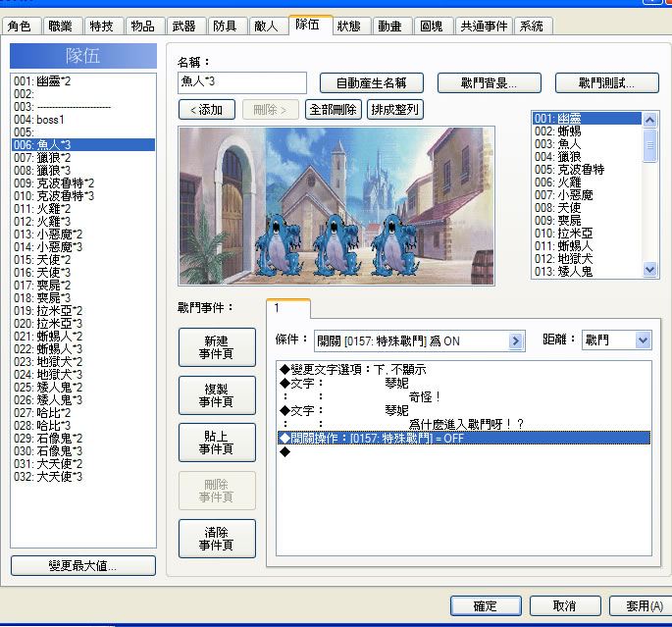Select the empty last event command line
Viewport: 672px width, 627px height.
[464, 451]
